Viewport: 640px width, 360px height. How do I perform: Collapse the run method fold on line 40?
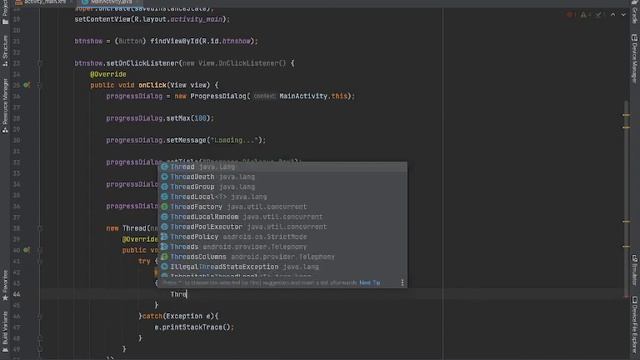point(40,250)
